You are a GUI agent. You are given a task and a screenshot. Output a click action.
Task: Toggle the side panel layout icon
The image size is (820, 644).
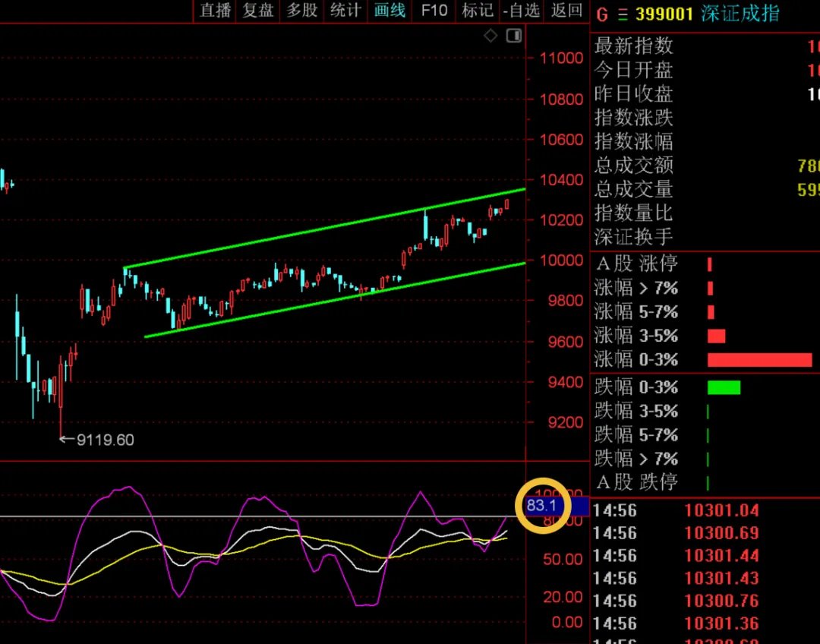[514, 36]
